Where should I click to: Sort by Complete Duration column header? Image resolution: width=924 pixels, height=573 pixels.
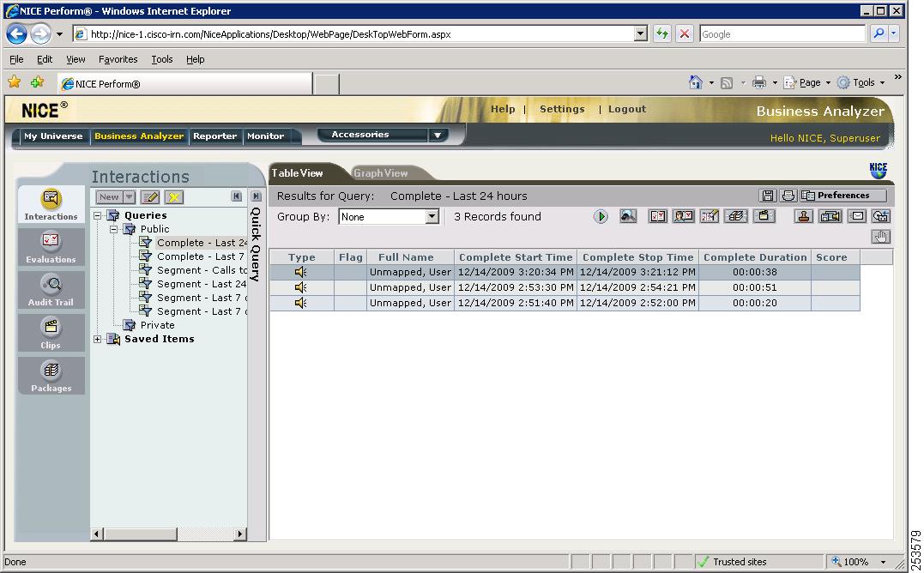tap(755, 257)
